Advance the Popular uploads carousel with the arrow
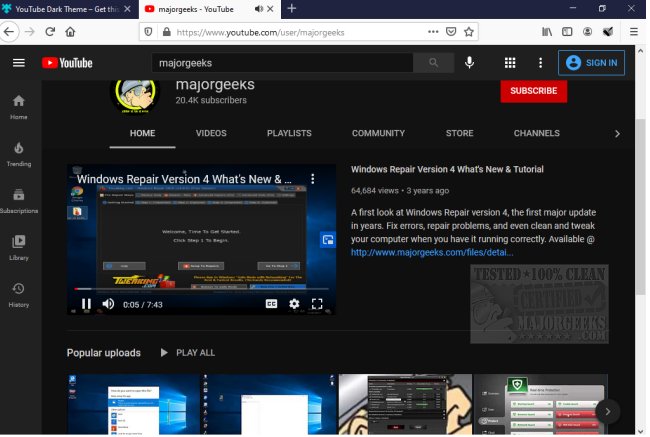This screenshot has height=437, width=650. [607, 411]
